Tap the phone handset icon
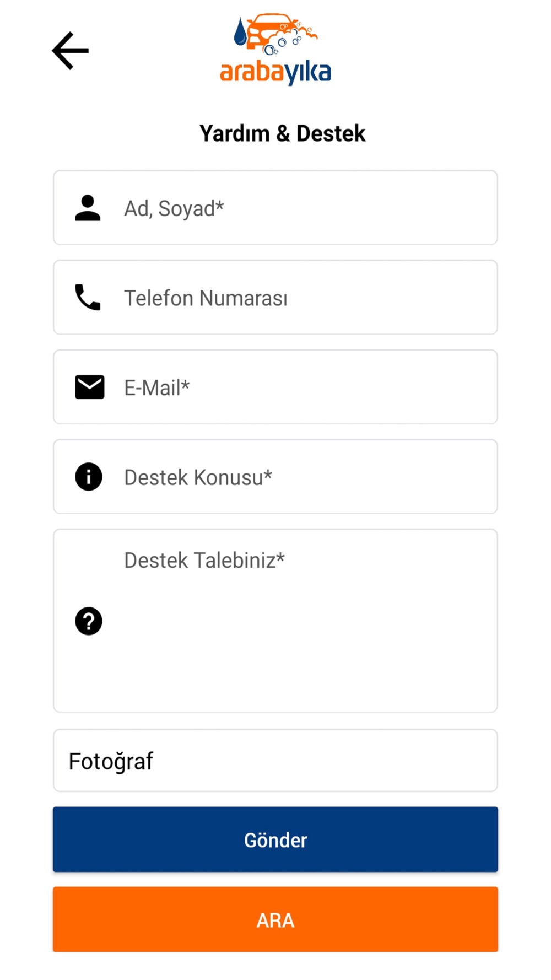The image size is (551, 980). (88, 298)
